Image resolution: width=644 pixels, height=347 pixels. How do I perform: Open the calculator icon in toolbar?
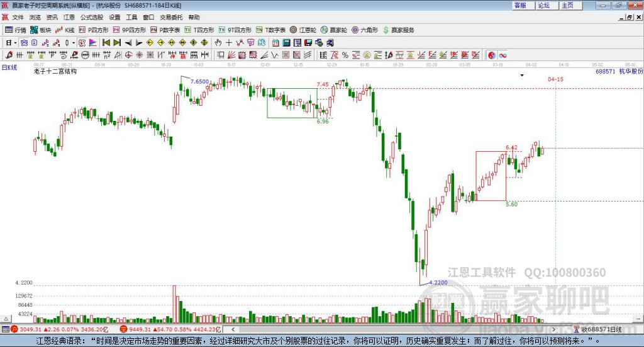click(x=286, y=43)
